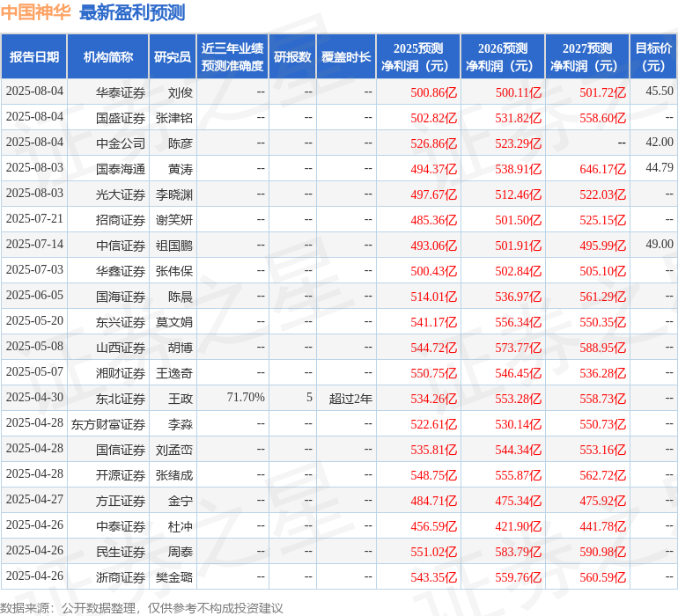Select the 588.95亿 forecast value
This screenshot has height=616, width=678.
coord(603,348)
